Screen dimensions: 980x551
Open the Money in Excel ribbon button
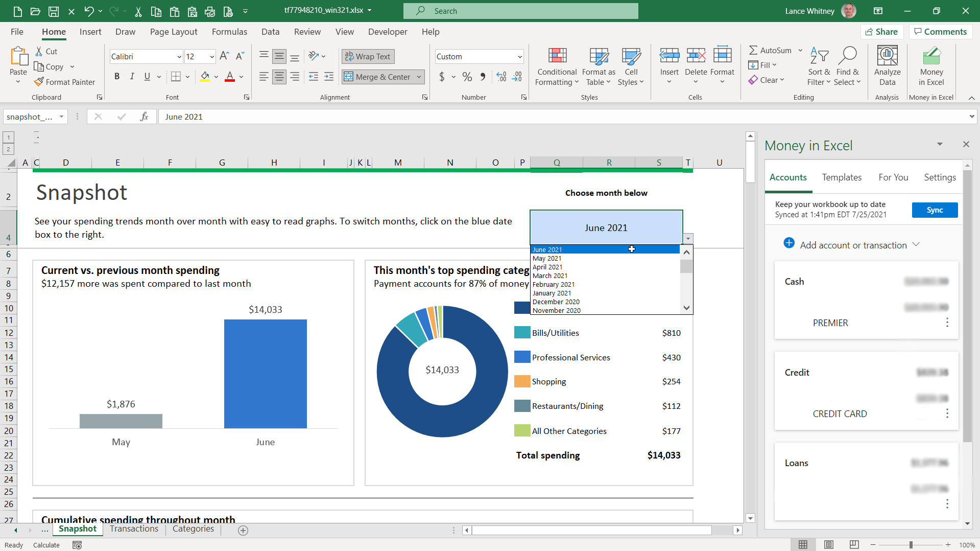pyautogui.click(x=931, y=66)
